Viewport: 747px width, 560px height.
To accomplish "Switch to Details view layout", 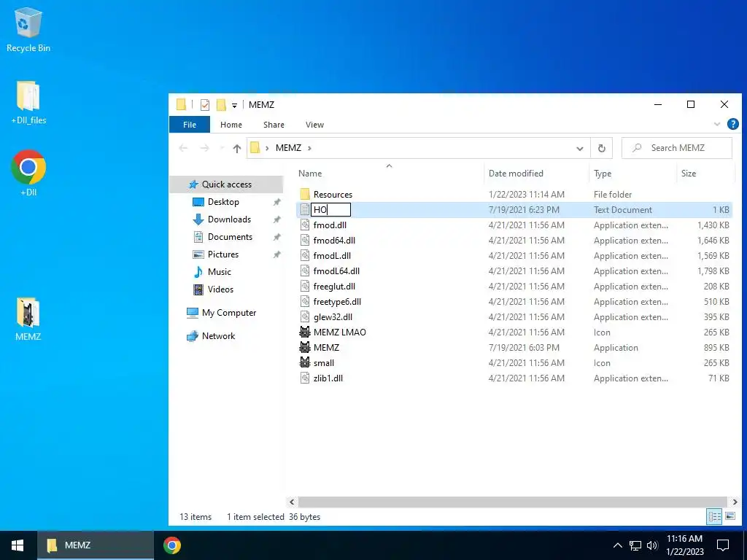I will click(x=714, y=516).
